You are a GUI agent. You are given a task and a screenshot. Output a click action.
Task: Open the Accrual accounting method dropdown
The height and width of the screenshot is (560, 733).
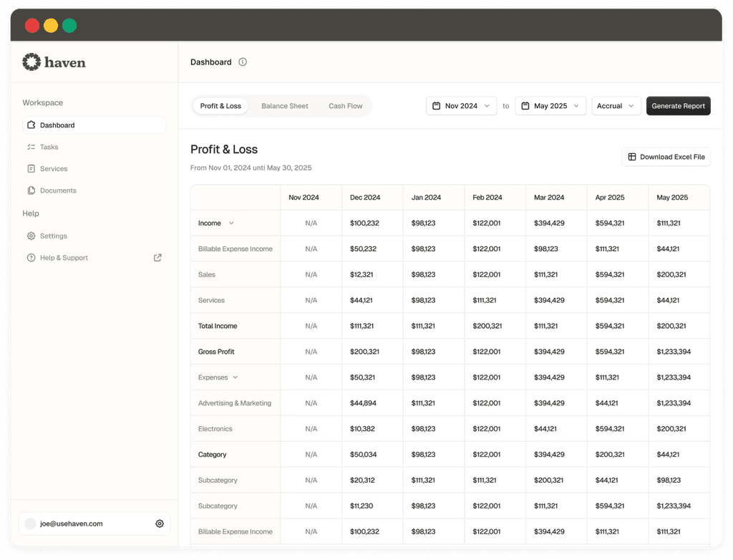point(616,106)
